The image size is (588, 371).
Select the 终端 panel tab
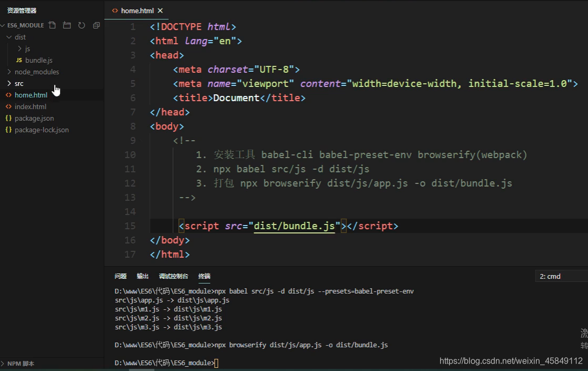tap(204, 276)
